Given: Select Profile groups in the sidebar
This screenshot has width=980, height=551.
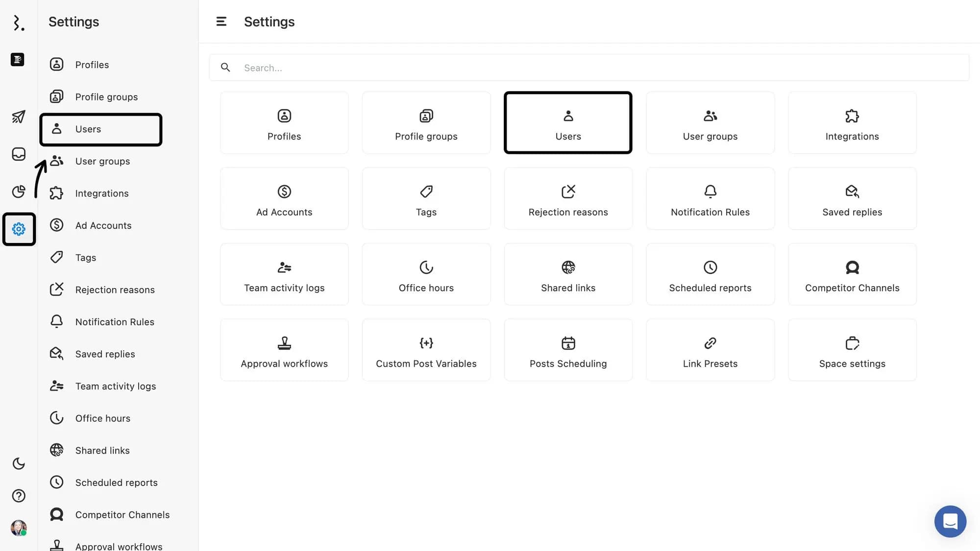Looking at the screenshot, I should click(x=118, y=97).
